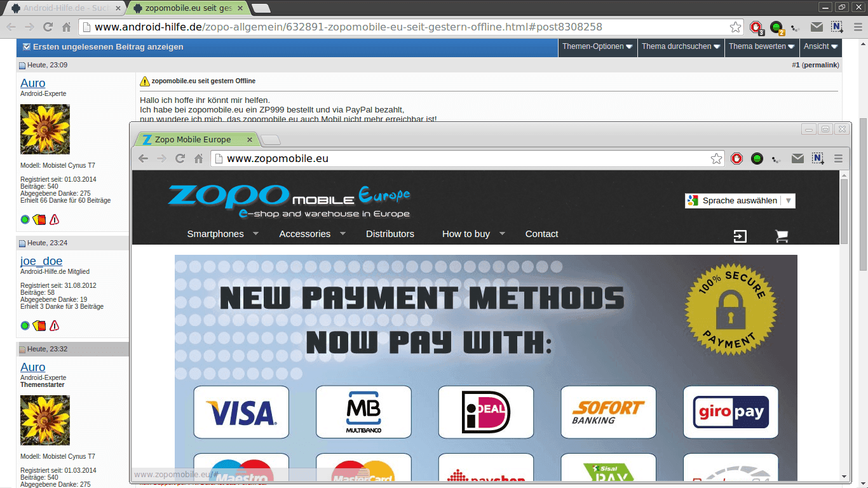
Task: Click warning triangle under Auro's 23:09 post
Action: (x=54, y=220)
